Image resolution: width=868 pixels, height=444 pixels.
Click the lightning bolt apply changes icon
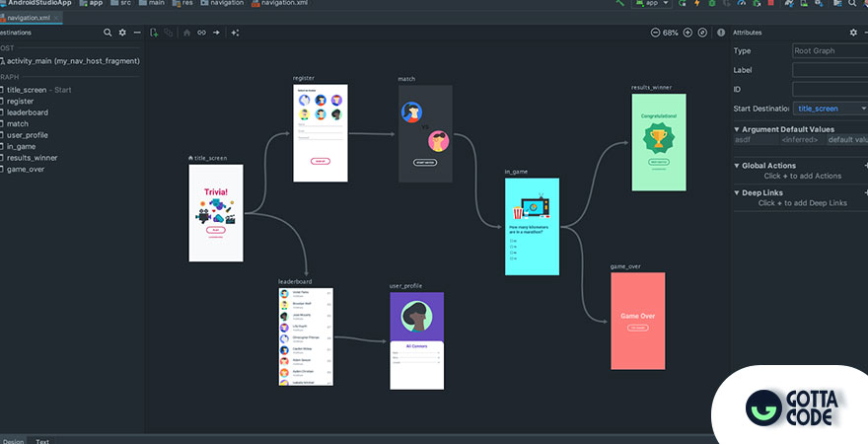click(x=697, y=3)
